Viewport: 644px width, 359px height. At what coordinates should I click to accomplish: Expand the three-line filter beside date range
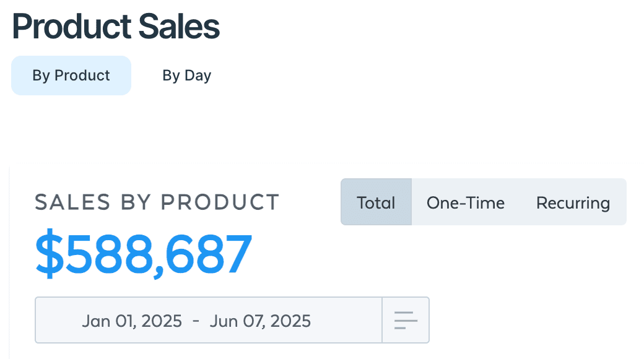pos(406,320)
